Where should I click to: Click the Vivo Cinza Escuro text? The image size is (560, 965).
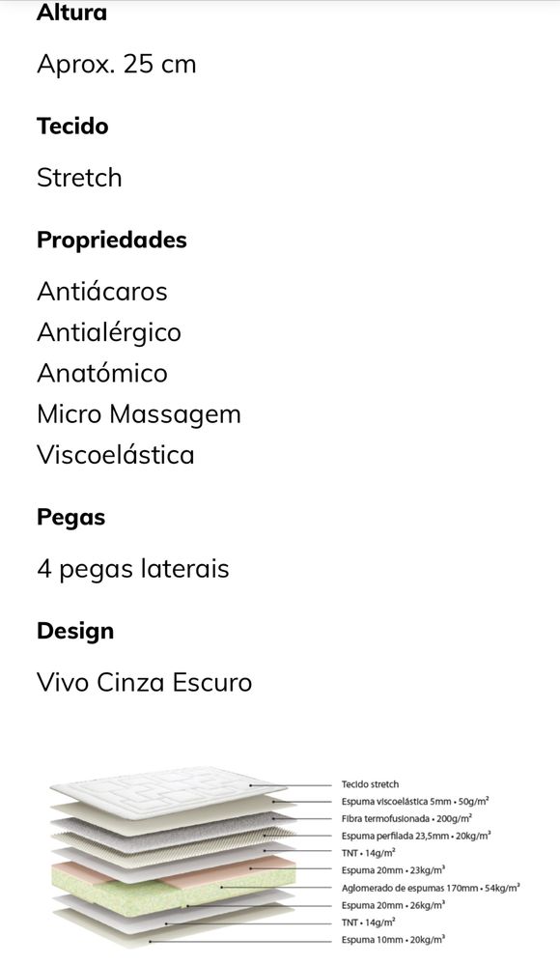[x=144, y=683]
